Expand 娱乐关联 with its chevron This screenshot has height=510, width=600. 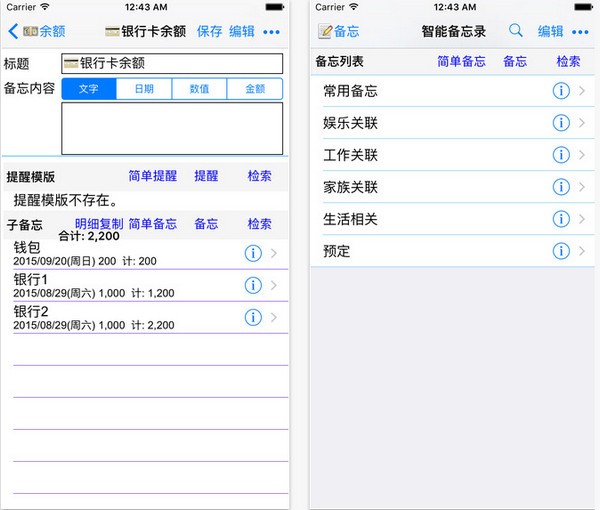(582, 123)
